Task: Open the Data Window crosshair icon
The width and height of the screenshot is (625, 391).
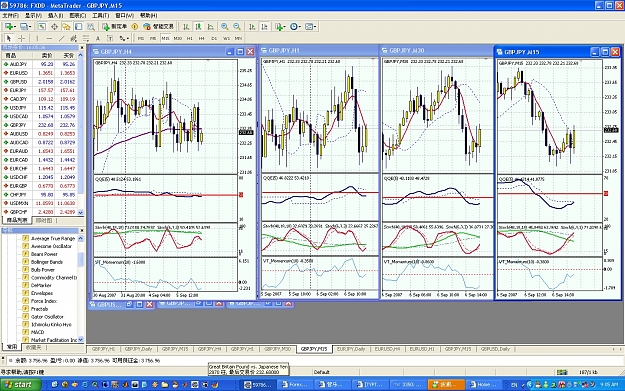Action: [x=54, y=27]
